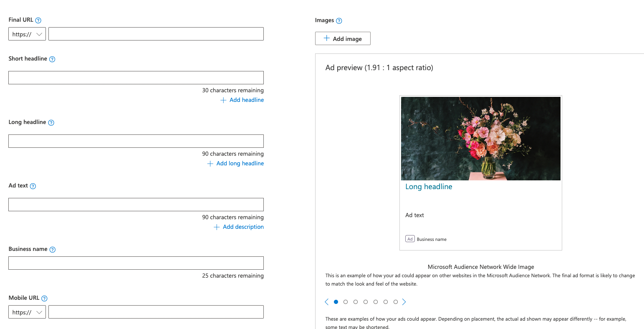Go to the next ad preview arrow

[404, 302]
